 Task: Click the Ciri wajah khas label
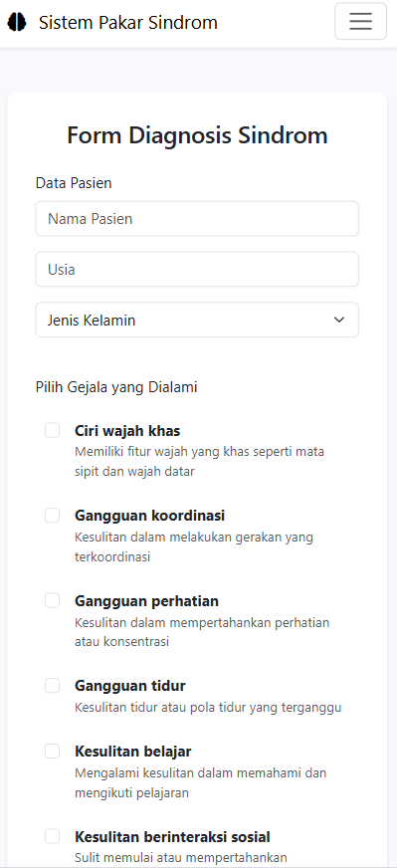[127, 431]
